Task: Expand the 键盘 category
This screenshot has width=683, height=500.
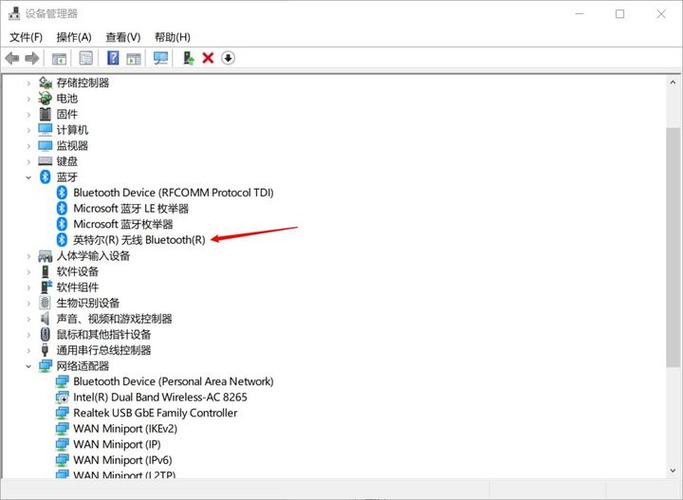Action: [x=29, y=162]
